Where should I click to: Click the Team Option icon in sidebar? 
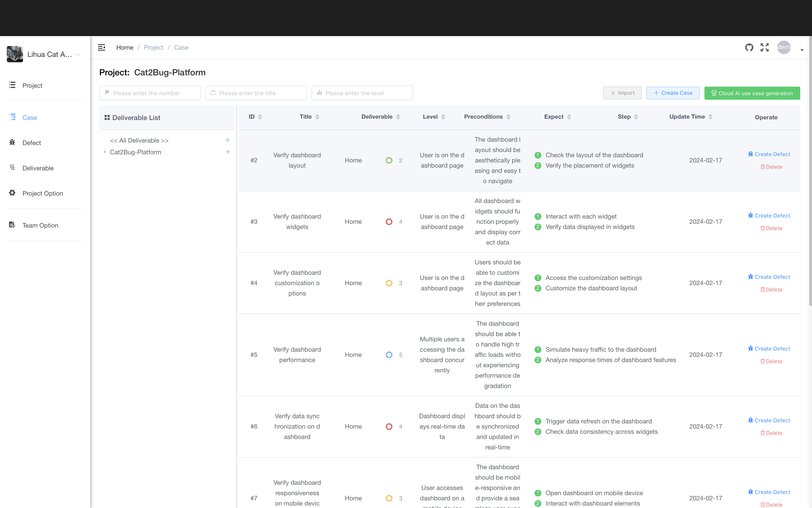[12, 225]
